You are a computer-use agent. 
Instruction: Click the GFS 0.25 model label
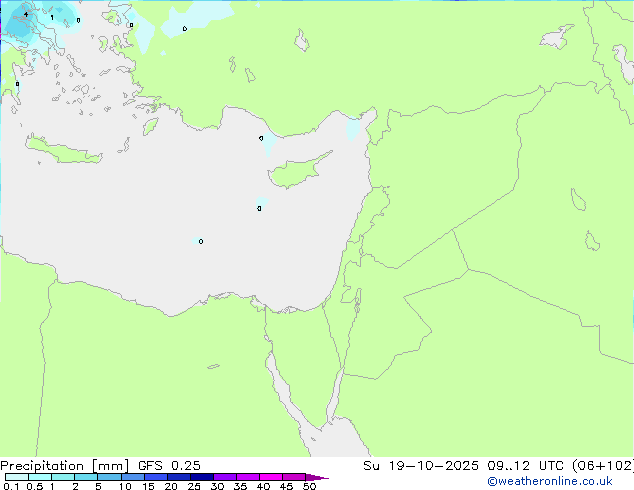(x=169, y=466)
